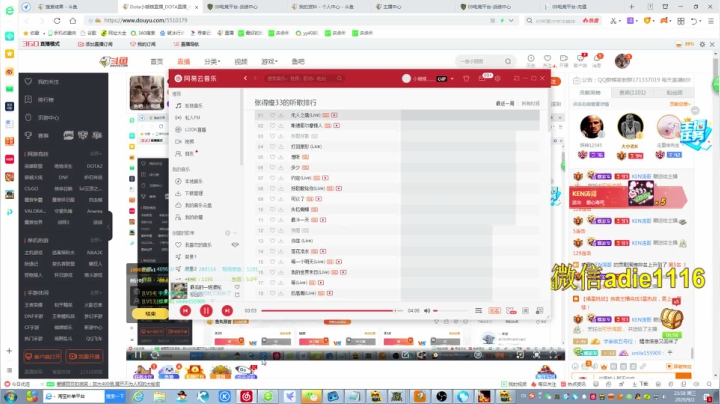
Task: Play the MV for song 02
Action: point(337,125)
